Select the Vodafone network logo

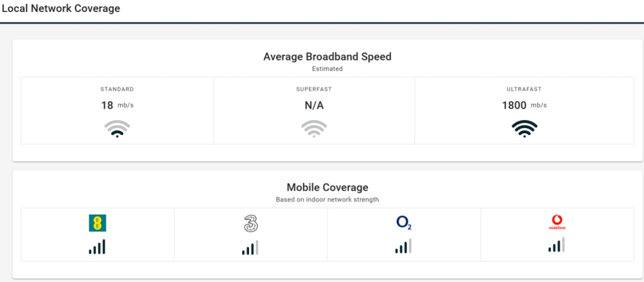(x=557, y=223)
